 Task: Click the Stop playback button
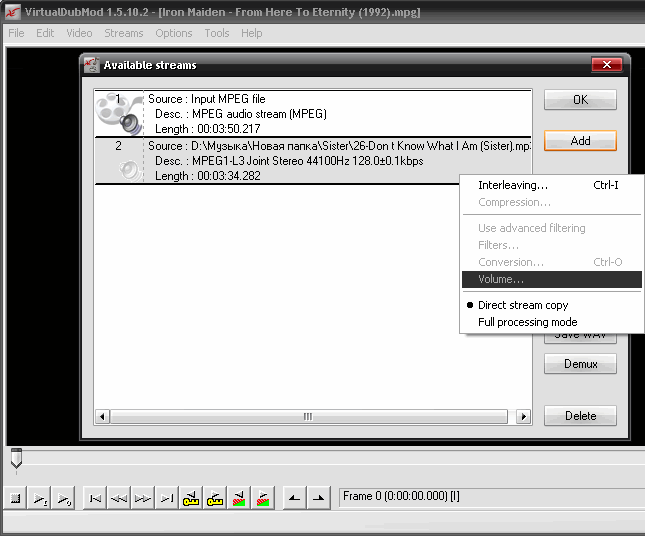16,498
